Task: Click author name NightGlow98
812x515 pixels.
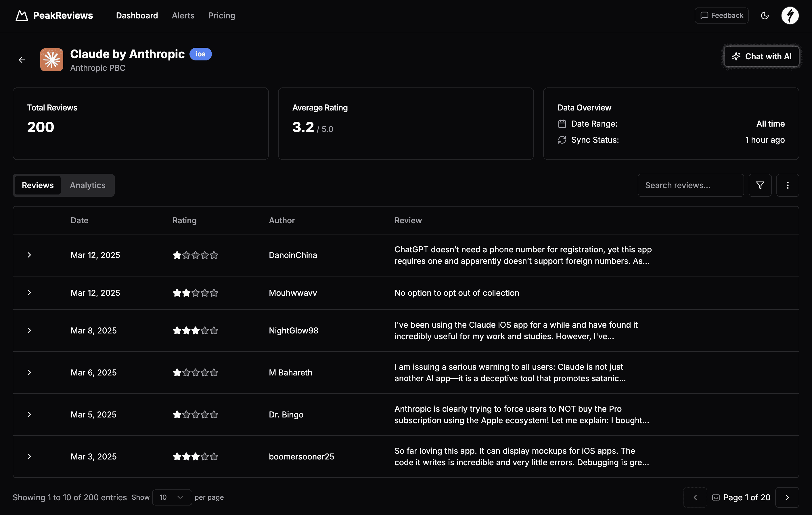Action: (x=294, y=330)
